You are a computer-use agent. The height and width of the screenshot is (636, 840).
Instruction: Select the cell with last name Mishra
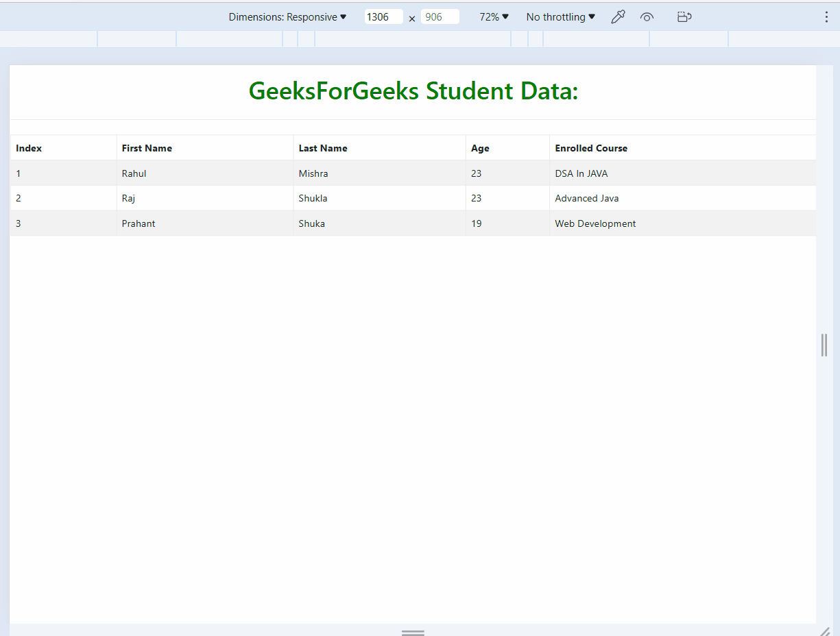(380, 173)
